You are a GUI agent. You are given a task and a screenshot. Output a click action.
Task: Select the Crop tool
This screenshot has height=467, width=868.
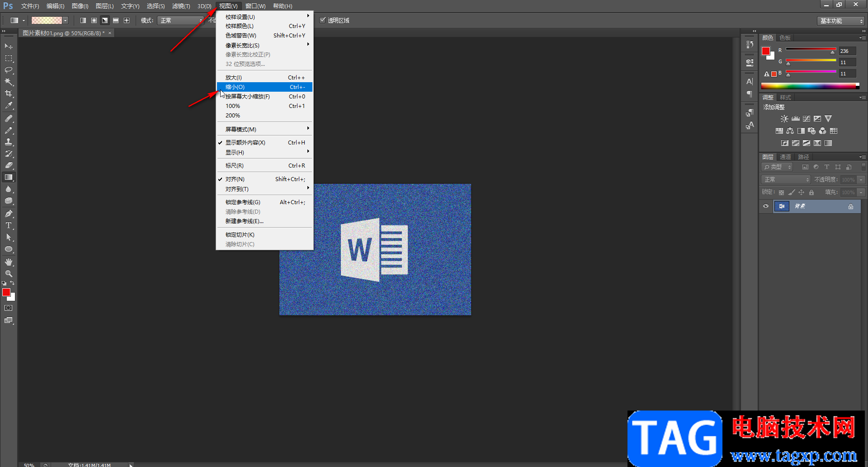click(x=9, y=93)
